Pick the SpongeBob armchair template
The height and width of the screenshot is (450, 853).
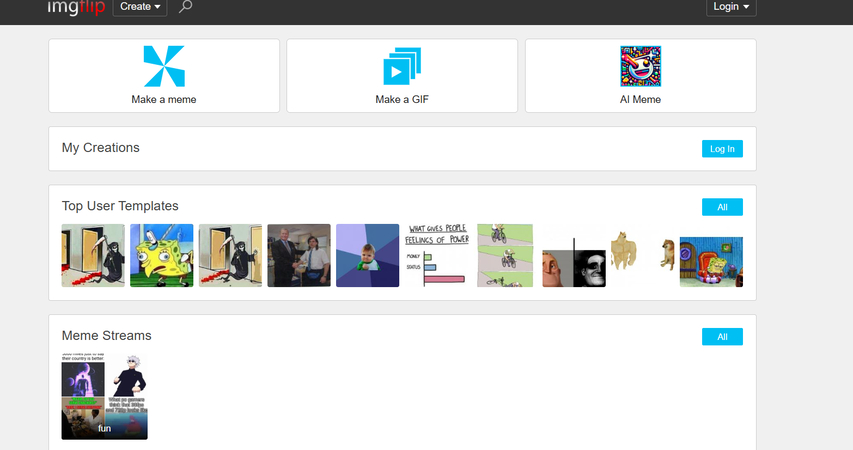(711, 262)
